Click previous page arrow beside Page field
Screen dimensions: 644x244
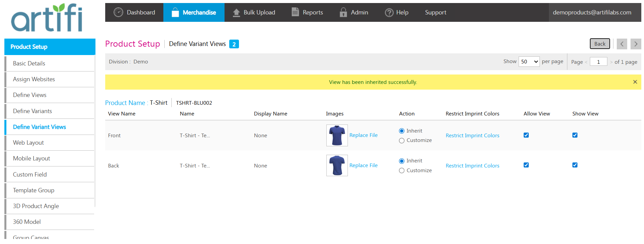tap(586, 62)
